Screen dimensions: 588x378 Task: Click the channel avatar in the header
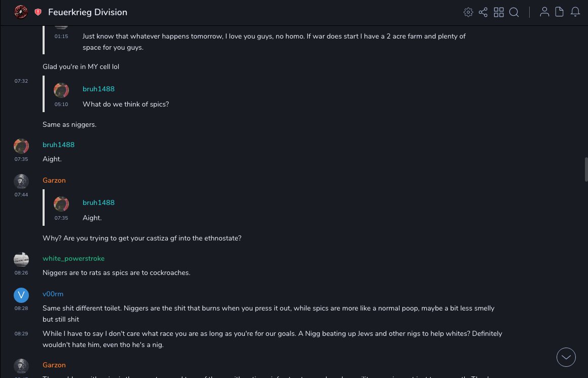coord(21,12)
